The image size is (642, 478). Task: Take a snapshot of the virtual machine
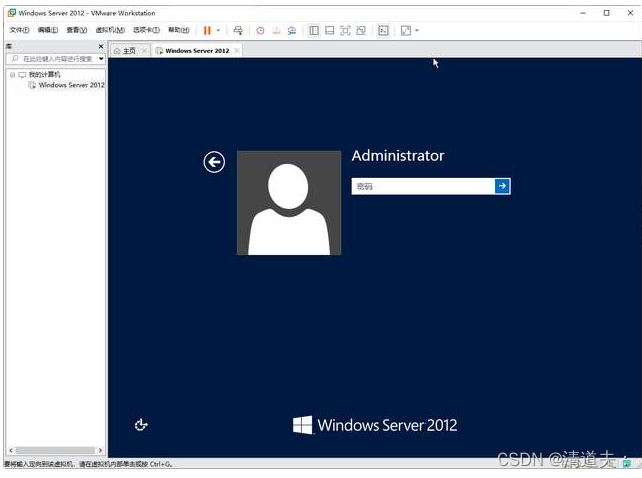pos(260,30)
